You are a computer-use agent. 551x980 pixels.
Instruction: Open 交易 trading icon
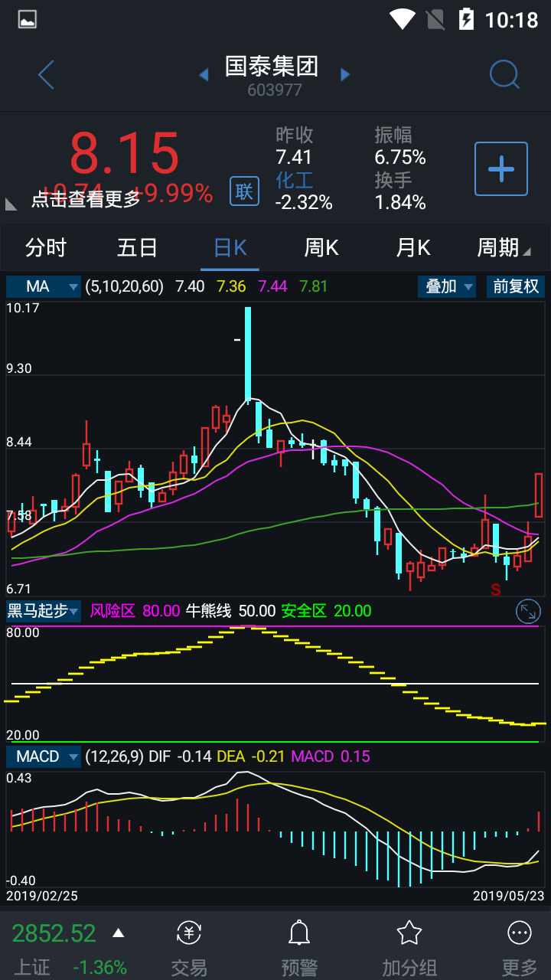tap(189, 949)
